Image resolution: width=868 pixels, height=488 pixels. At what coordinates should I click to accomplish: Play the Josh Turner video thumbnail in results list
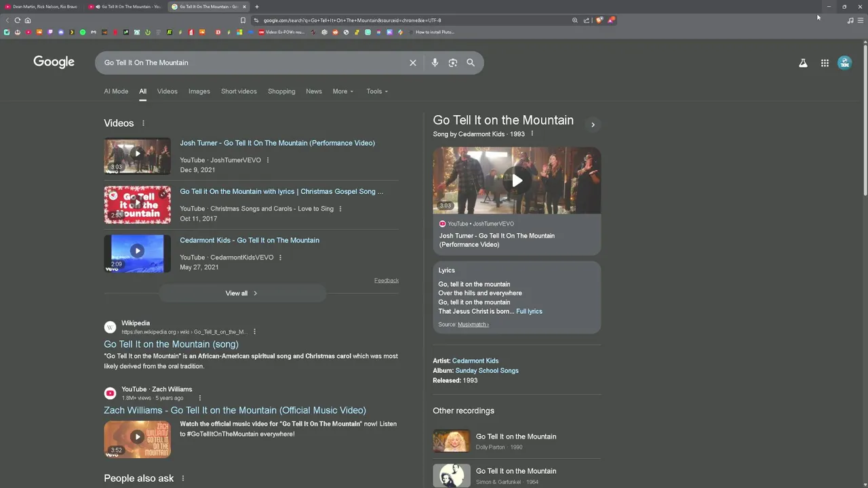[x=137, y=156]
